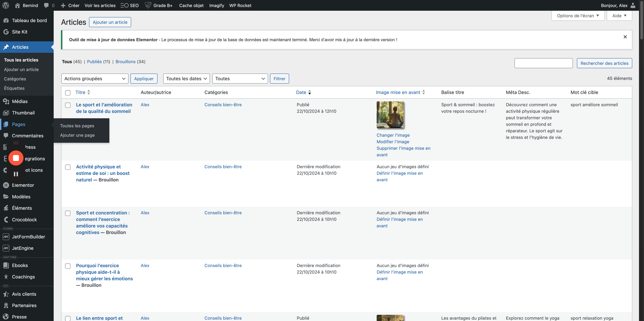The image size is (644, 321).
Task: Open 'Sport et concentration' article title
Action: pos(103,222)
